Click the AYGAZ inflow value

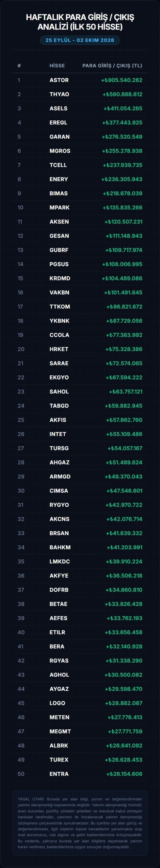123,689
